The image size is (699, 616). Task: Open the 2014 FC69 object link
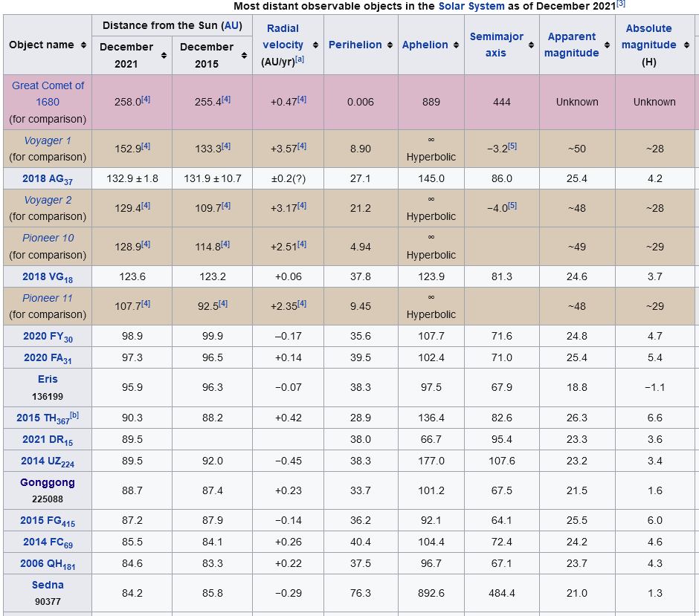(x=48, y=542)
